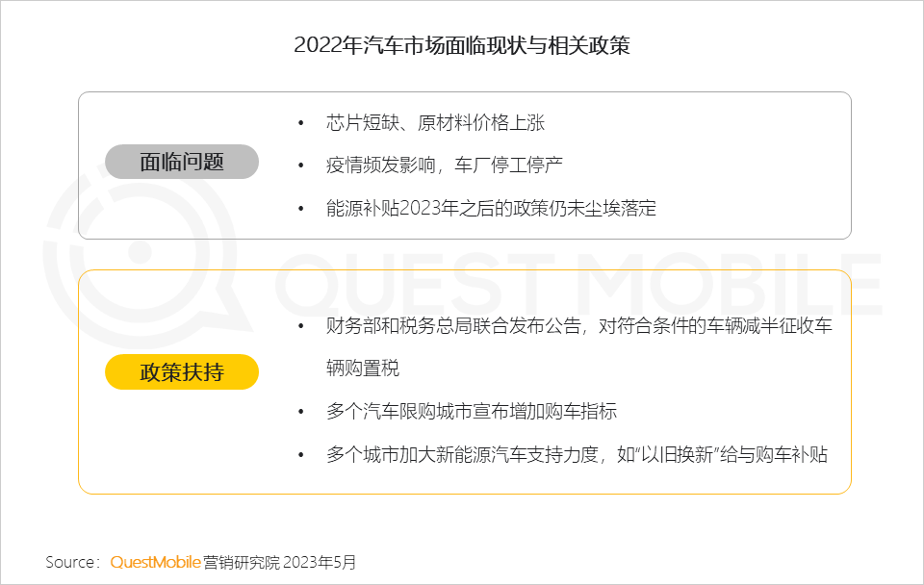Click the 营销研究院 2023年5月 source text
This screenshot has height=585, width=924.
279,562
